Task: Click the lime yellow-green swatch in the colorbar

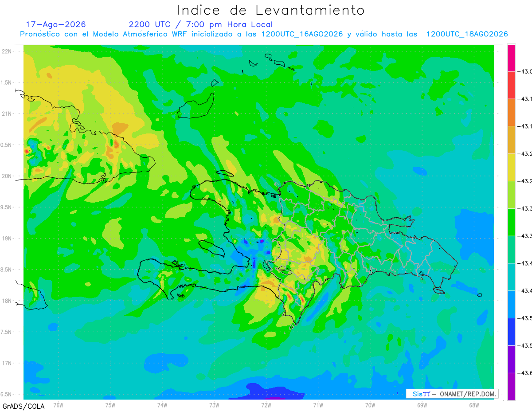Action: pos(511,195)
